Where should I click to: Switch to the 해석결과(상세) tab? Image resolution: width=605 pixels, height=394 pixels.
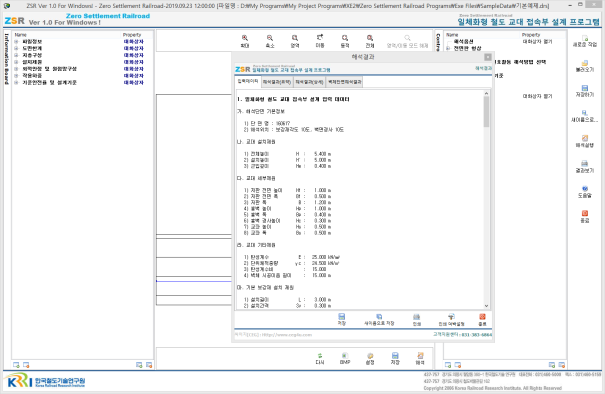[x=309, y=82]
